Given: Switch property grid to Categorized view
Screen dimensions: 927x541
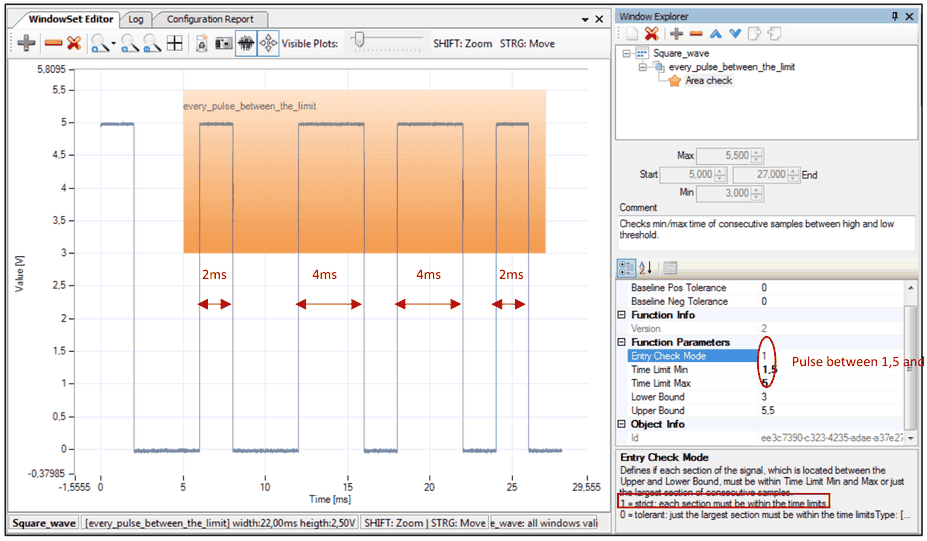Looking at the screenshot, I should [x=626, y=268].
